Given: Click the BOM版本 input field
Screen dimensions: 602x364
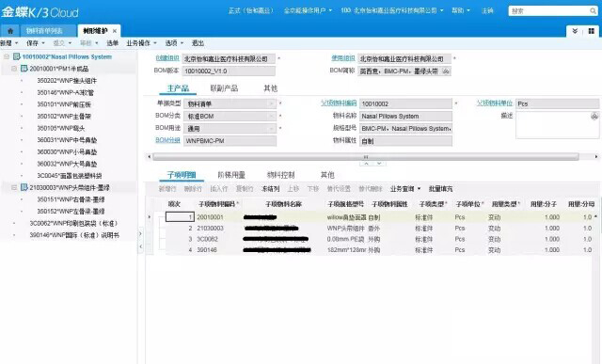Looking at the screenshot, I should (x=230, y=71).
